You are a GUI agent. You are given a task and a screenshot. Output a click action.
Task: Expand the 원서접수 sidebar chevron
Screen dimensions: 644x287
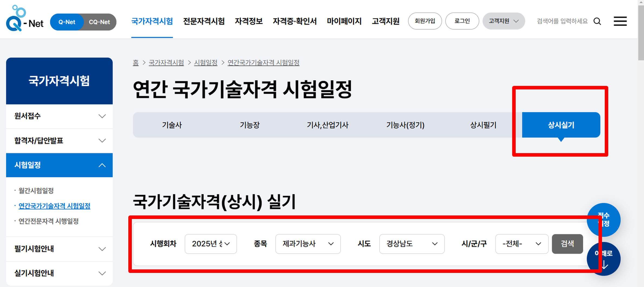tap(102, 116)
